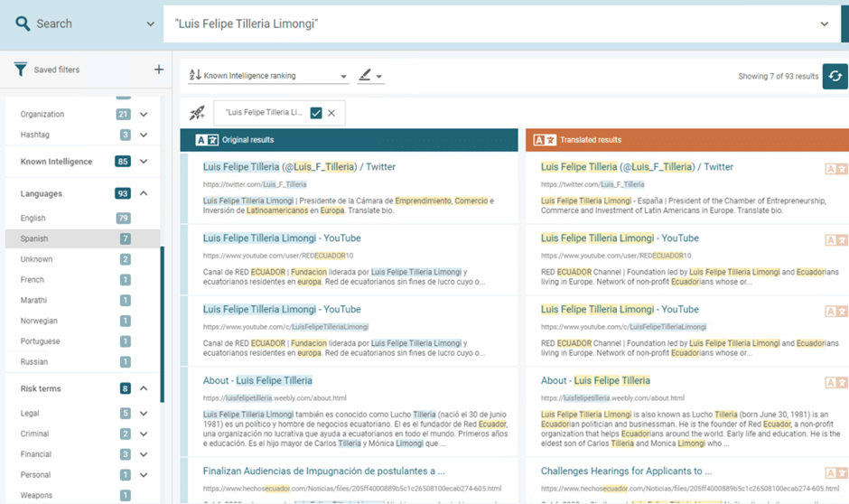Select the Weapons risk term
849x504 pixels.
tap(83, 495)
